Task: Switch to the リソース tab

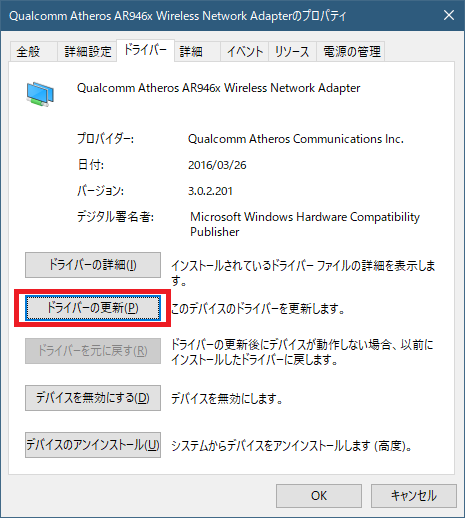Action: [292, 52]
